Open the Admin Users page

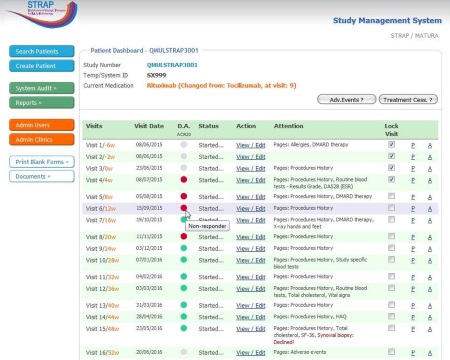(42, 125)
